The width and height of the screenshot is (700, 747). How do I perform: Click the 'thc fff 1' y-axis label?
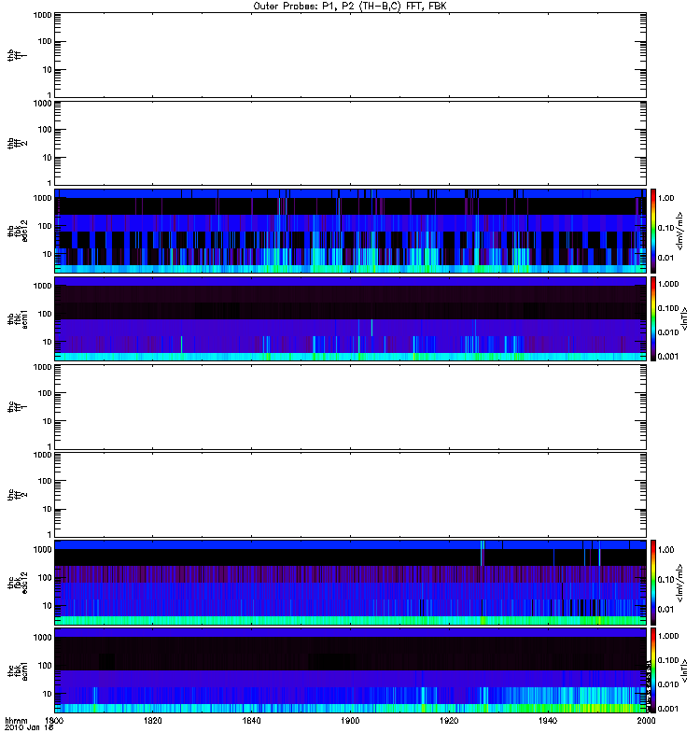18,407
